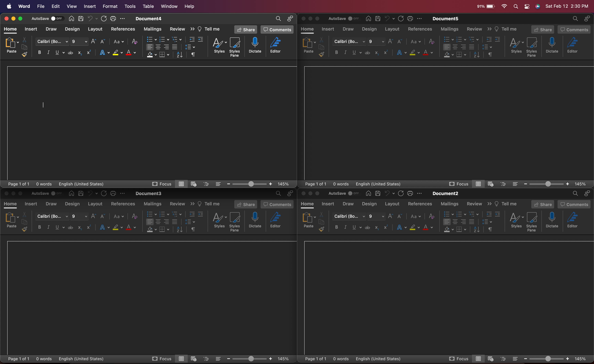
Task: Click English (United States) language in Document3
Action: [x=81, y=359]
